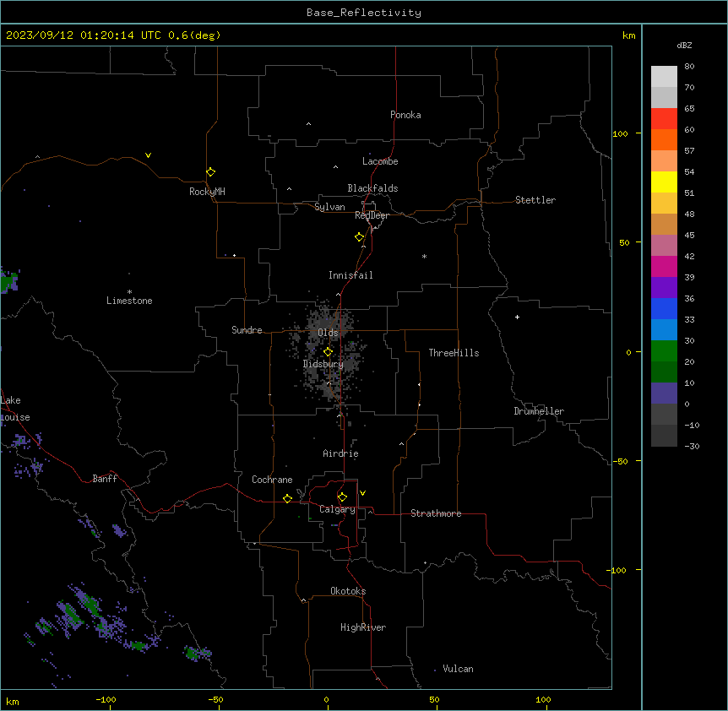Image resolution: width=728 pixels, height=711 pixels.
Task: Click the dBZ legend heading
Action: tap(684, 45)
